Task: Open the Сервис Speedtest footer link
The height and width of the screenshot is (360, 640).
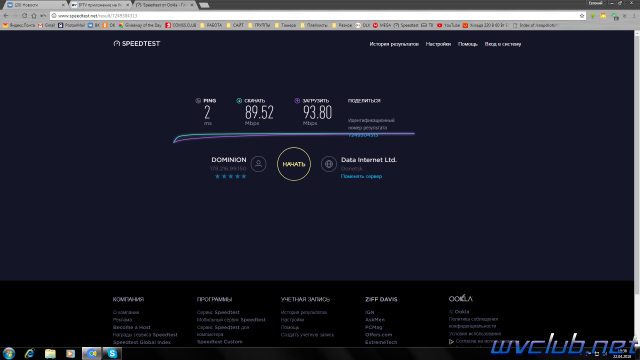Action: (x=218, y=312)
